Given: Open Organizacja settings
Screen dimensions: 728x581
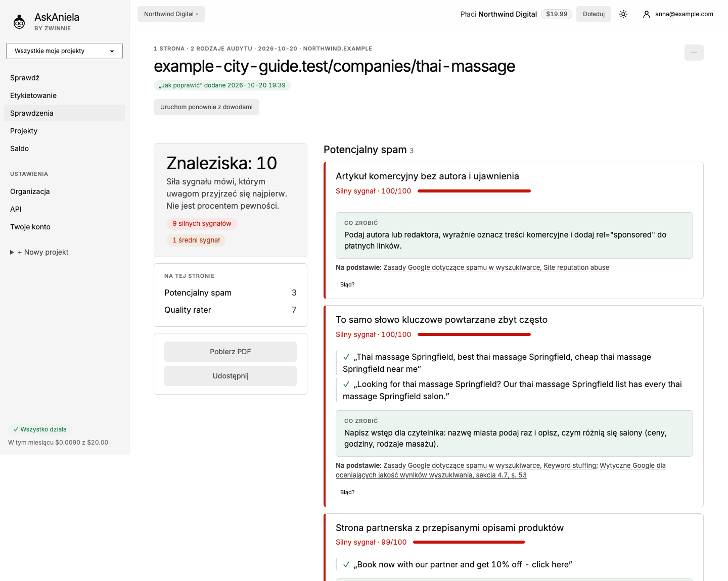Looking at the screenshot, I should 64,191.
